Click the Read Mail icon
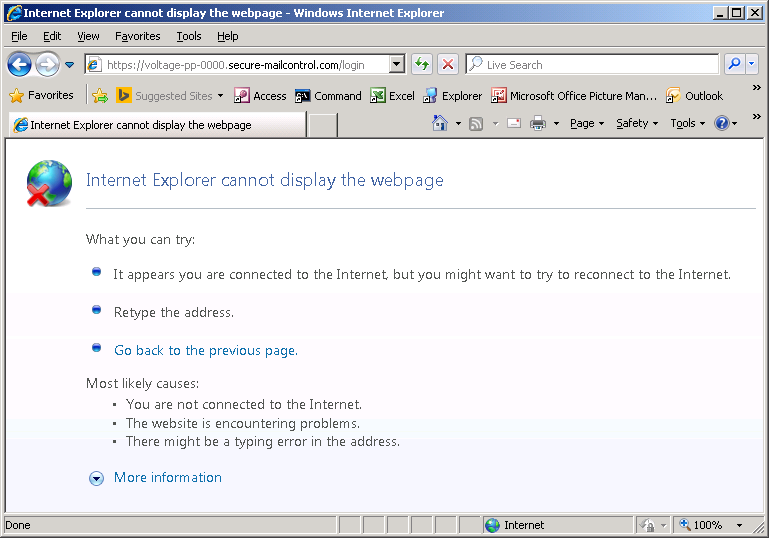The width and height of the screenshot is (769, 538). click(x=513, y=123)
